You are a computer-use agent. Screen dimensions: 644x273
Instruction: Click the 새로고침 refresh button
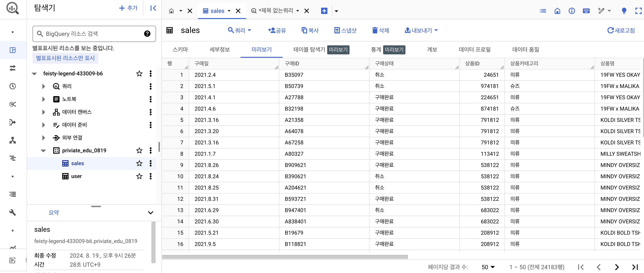(621, 30)
